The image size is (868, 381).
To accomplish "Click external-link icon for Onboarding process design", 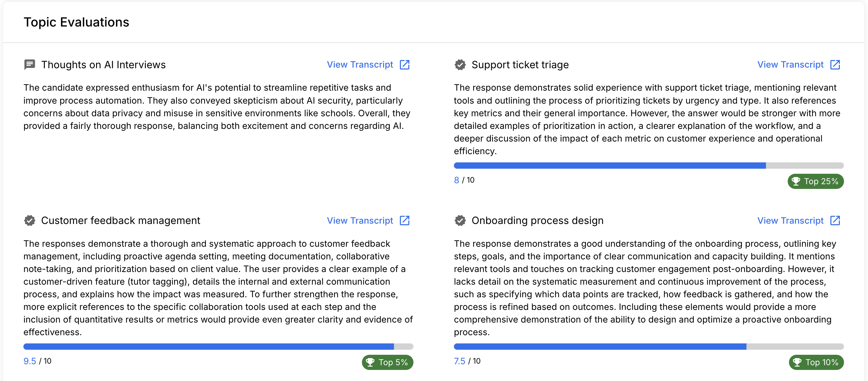I will tap(834, 220).
